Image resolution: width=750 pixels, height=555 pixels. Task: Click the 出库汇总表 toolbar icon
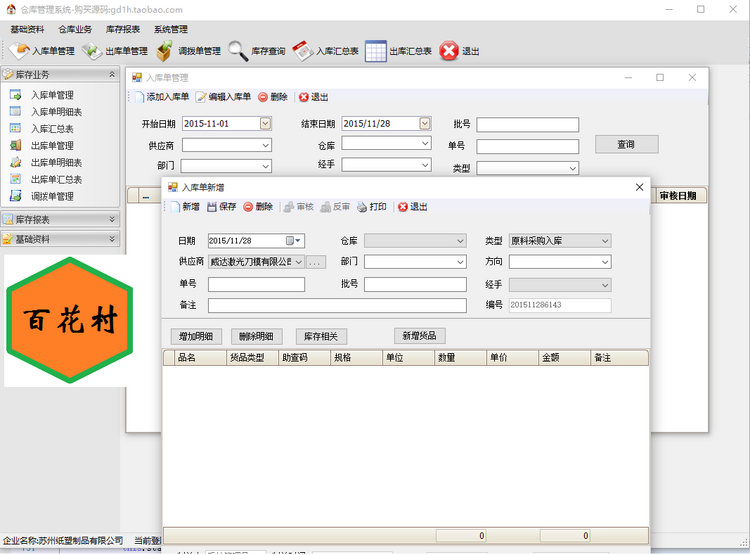point(375,51)
